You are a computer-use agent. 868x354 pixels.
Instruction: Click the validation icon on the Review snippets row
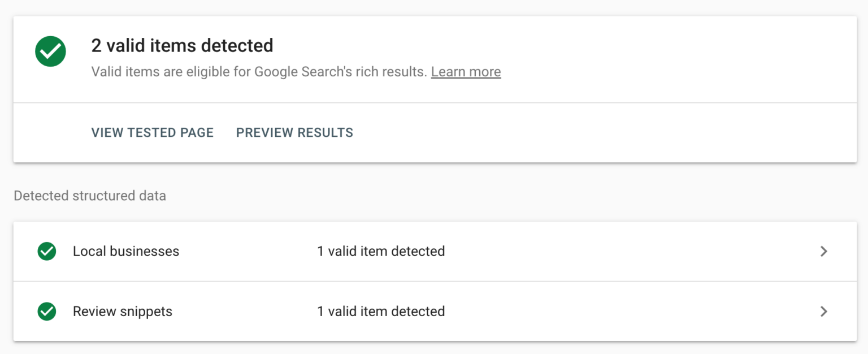(x=47, y=312)
